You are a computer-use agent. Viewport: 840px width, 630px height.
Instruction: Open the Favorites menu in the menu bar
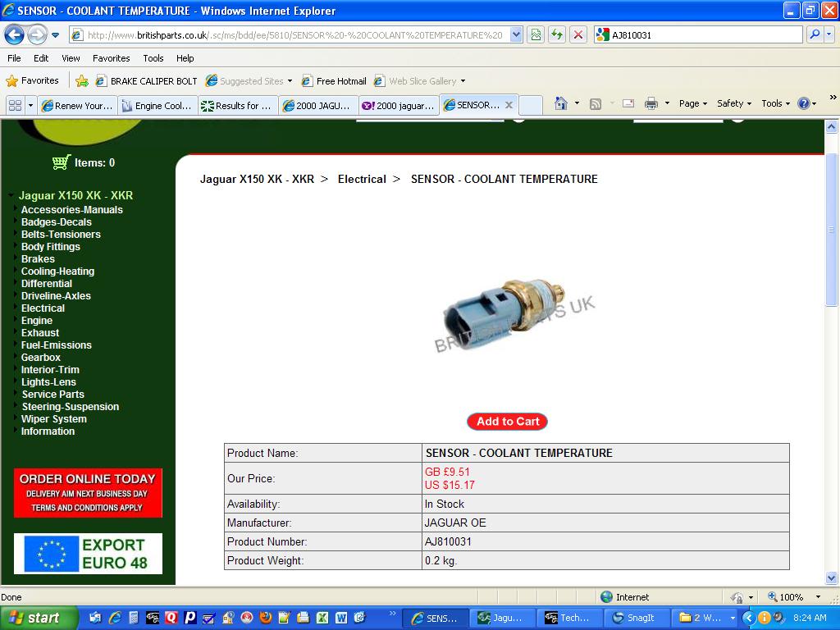click(111, 58)
